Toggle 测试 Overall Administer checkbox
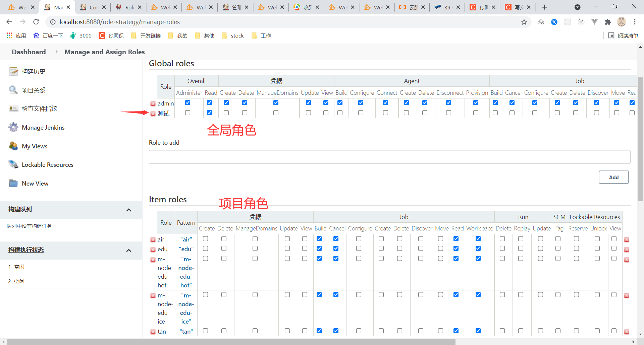 188,113
